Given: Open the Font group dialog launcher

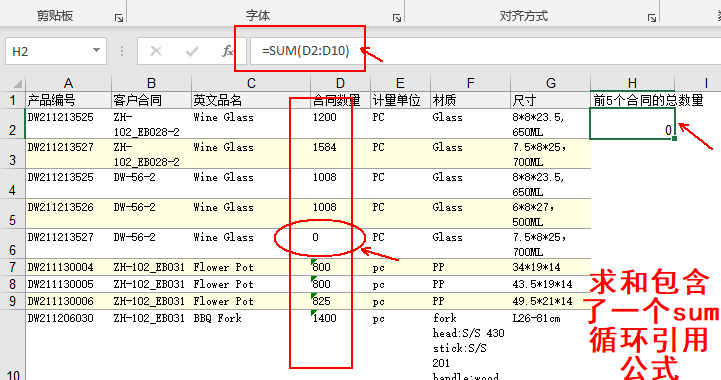Looking at the screenshot, I should 397,18.
